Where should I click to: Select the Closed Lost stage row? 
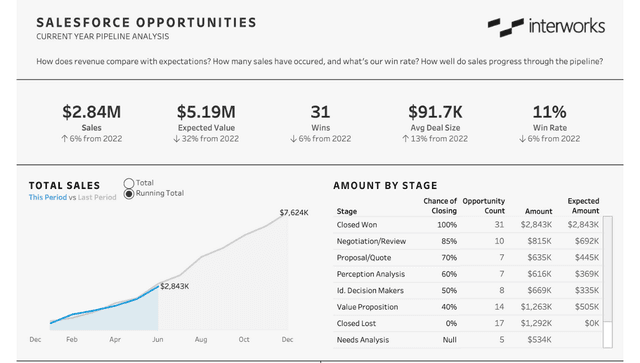pos(468,323)
